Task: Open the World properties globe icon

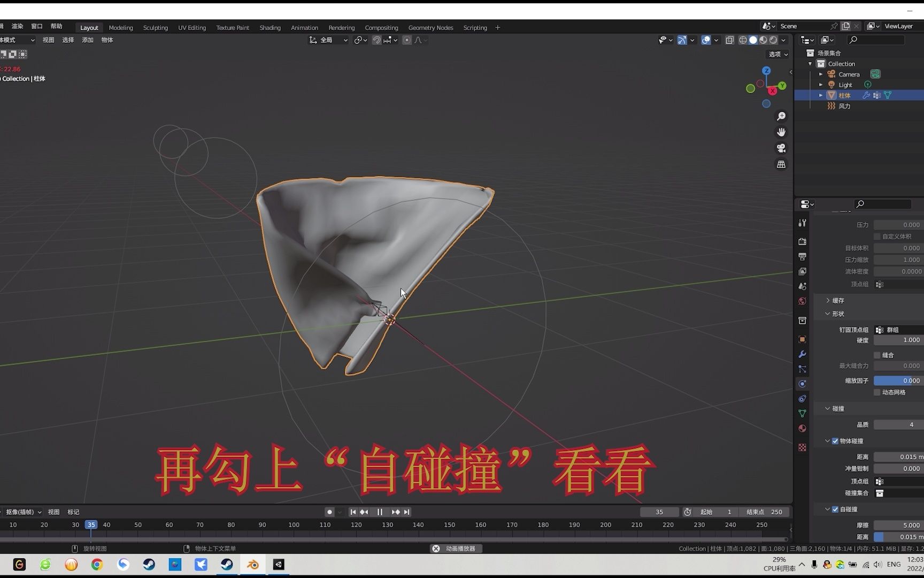Action: tap(802, 301)
